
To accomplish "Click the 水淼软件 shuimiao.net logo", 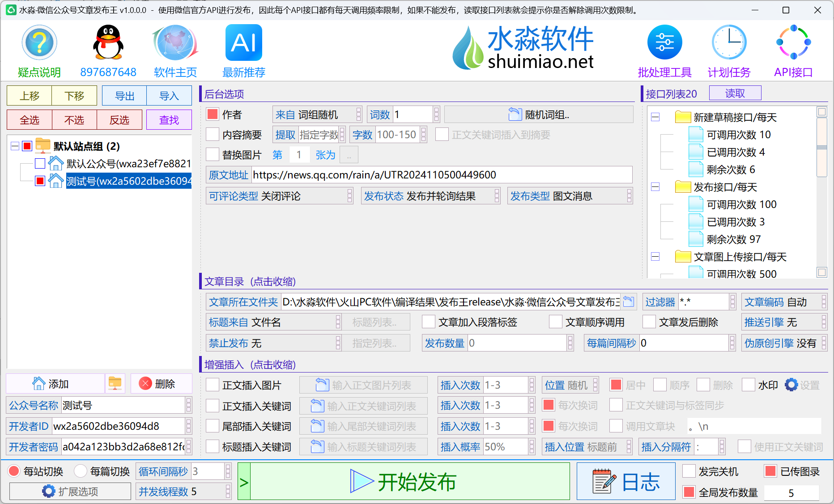I will pos(523,47).
